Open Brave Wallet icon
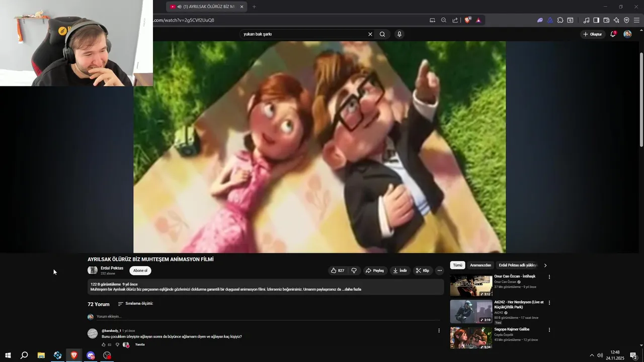The height and width of the screenshot is (362, 644). pyautogui.click(x=606, y=20)
